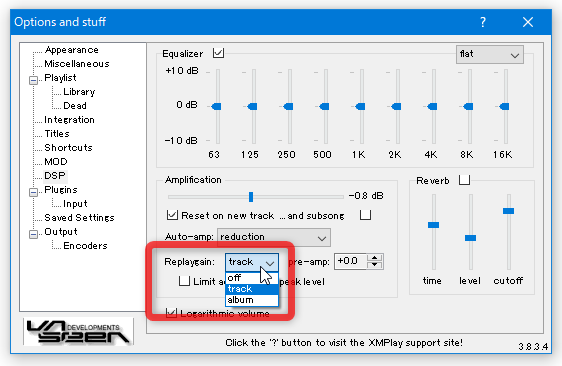
Task: Click the 63 Hz equalizer slider handle
Action: [216, 106]
